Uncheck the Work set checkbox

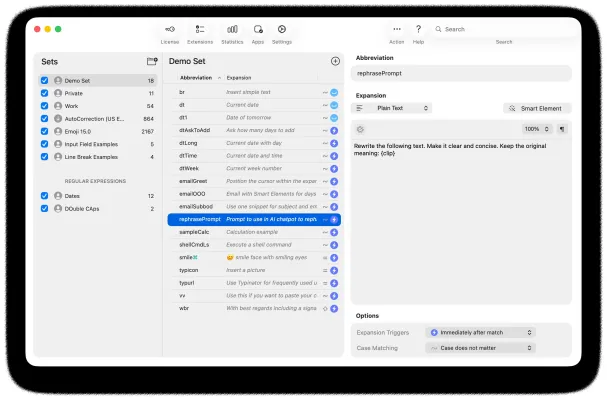click(x=45, y=106)
